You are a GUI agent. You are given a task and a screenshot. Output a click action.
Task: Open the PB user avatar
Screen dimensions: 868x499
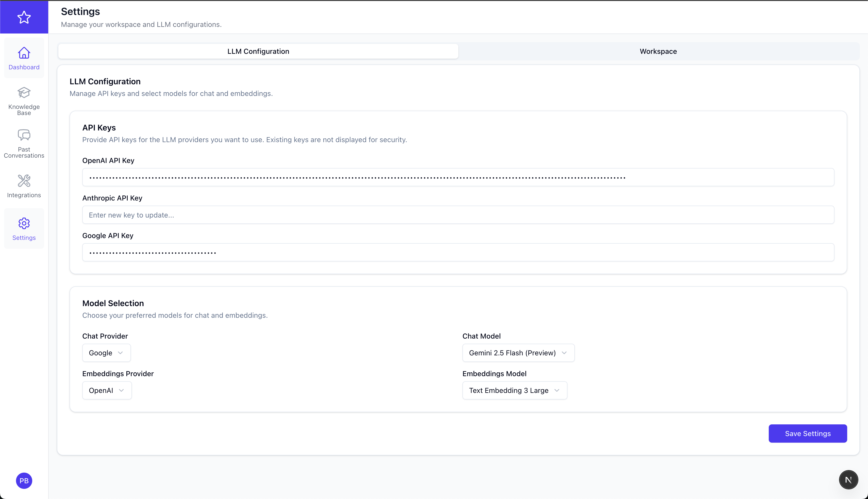point(24,480)
